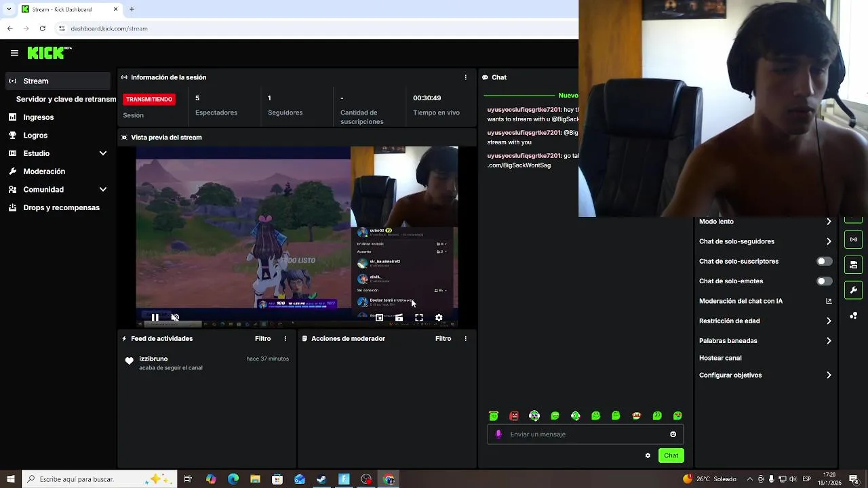
Task: Click the three-dots cluster icon in right sidebar
Action: 853,316
